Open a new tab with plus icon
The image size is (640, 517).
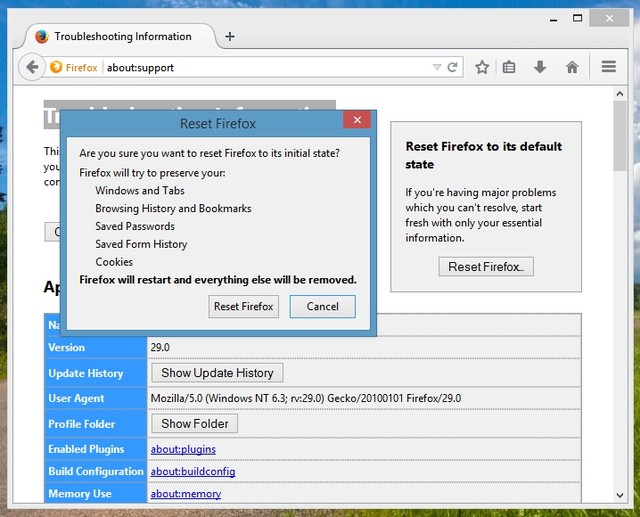click(230, 36)
